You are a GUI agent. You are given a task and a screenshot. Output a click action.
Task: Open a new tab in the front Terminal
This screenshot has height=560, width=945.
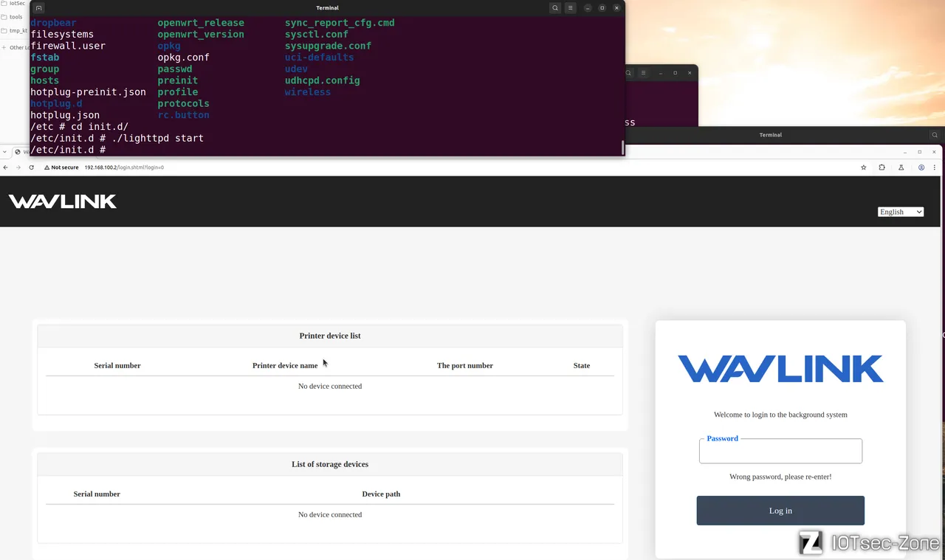coord(39,8)
